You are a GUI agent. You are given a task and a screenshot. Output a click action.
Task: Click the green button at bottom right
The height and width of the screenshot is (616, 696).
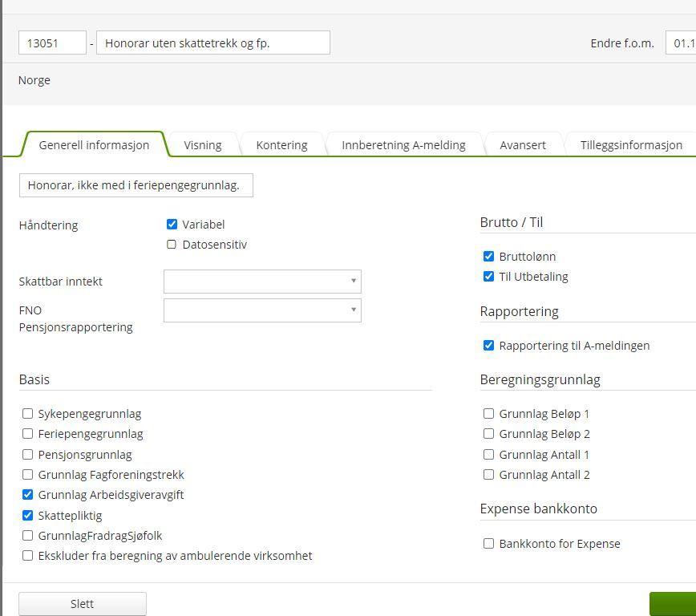click(673, 603)
